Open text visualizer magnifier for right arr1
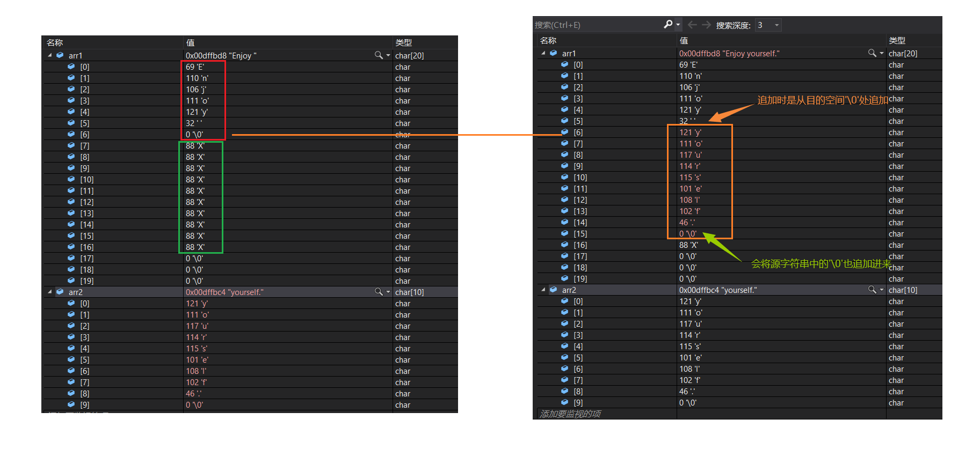980x449 pixels. [x=872, y=53]
